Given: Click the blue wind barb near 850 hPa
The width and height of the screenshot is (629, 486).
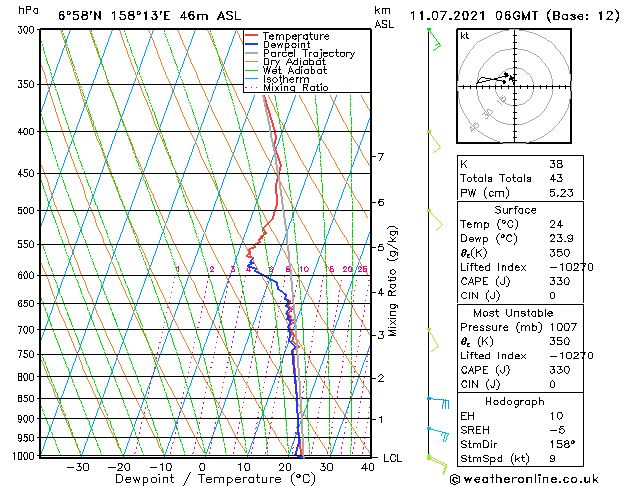Looking at the screenshot, I should (x=438, y=402).
